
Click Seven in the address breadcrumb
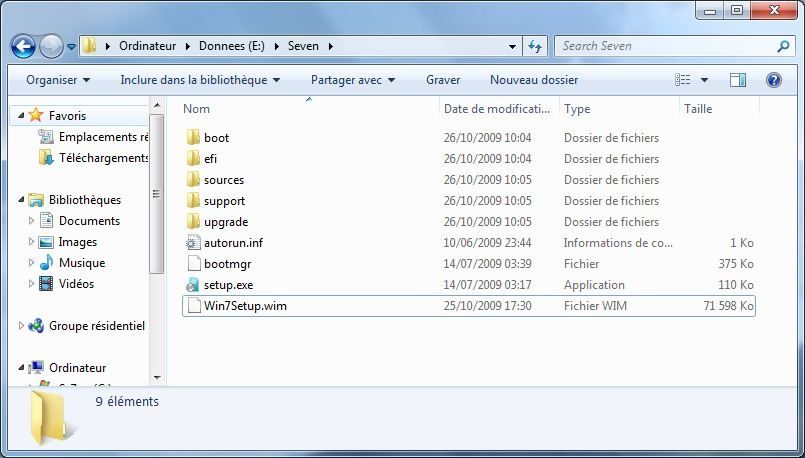point(303,46)
